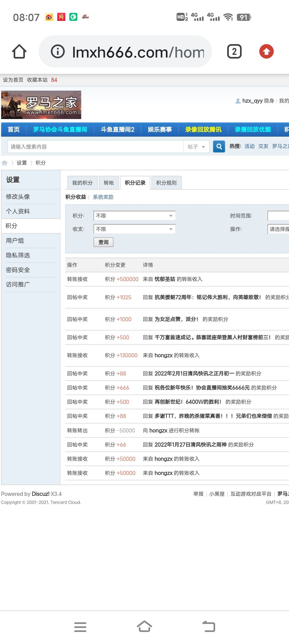This screenshot has height=644, width=289.
Task: Open the browser tab switcher showing 2
Action: (234, 51)
